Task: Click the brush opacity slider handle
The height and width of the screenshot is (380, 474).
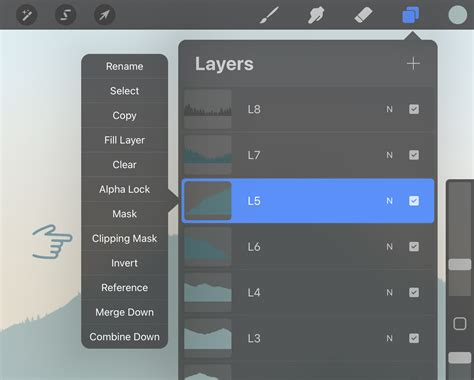Action: [x=460, y=358]
